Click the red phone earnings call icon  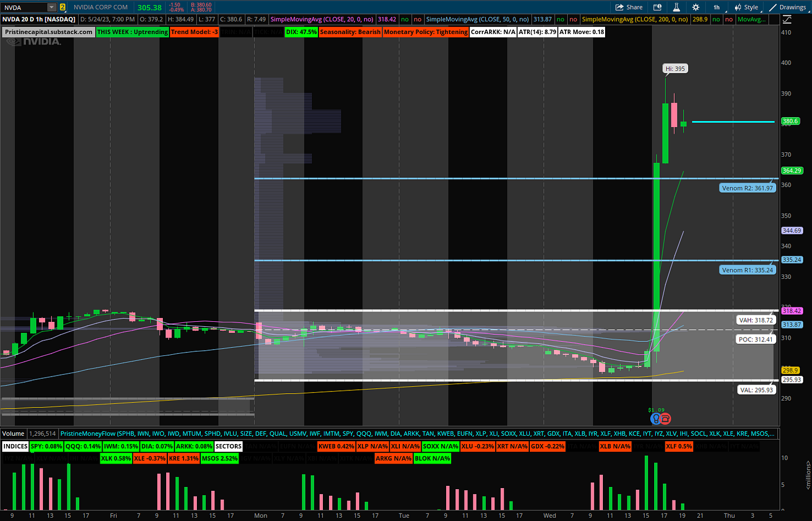coord(665,418)
